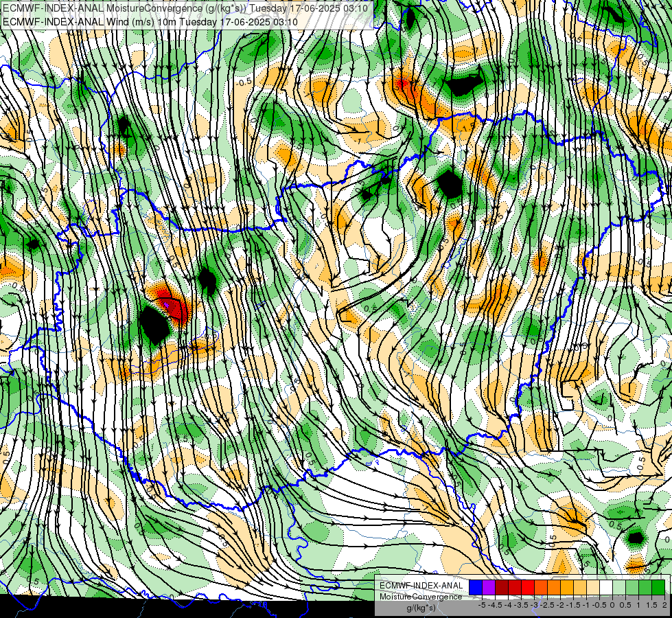This screenshot has width=672, height=618.
Task: Click the '-3.5' legend tick label
Action: coord(521,605)
